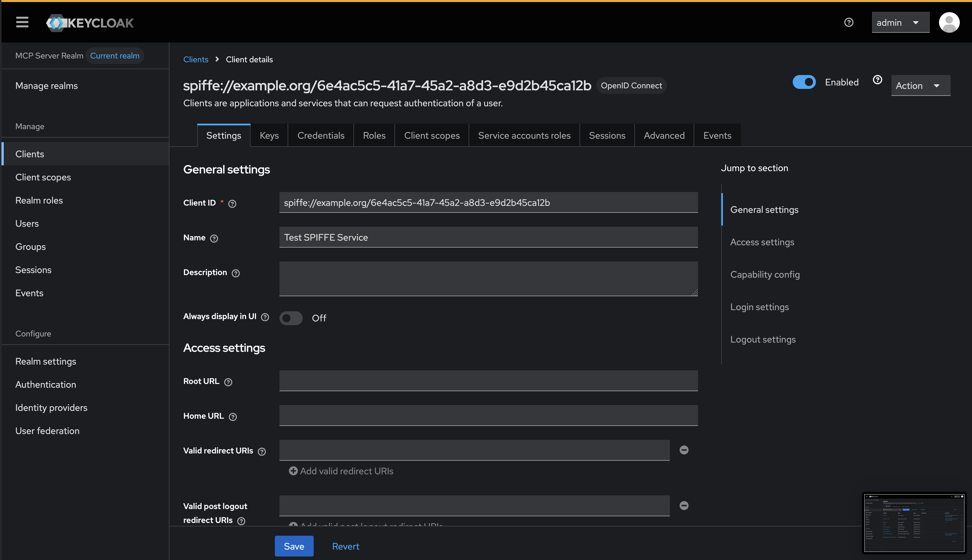Open Authentication in sidebar
The height and width of the screenshot is (560, 972).
[85, 384]
